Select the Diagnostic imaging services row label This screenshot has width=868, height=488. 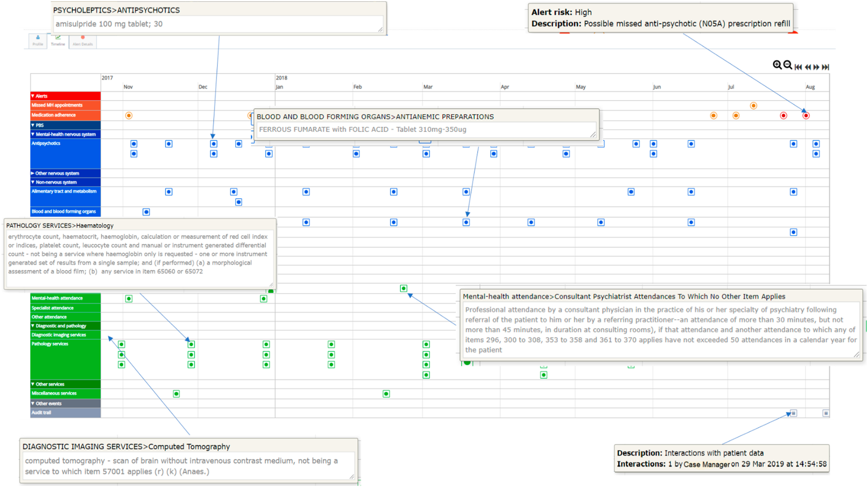(65, 335)
